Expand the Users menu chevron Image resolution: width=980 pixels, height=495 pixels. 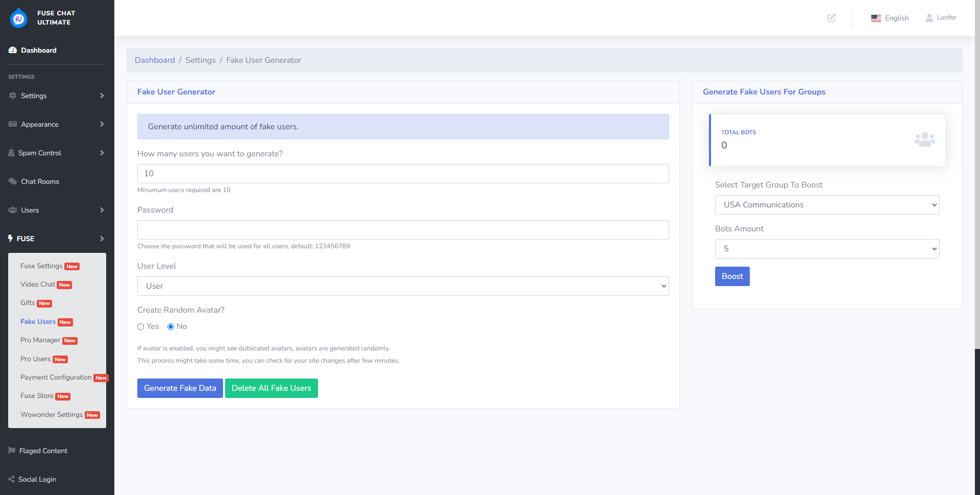click(102, 210)
